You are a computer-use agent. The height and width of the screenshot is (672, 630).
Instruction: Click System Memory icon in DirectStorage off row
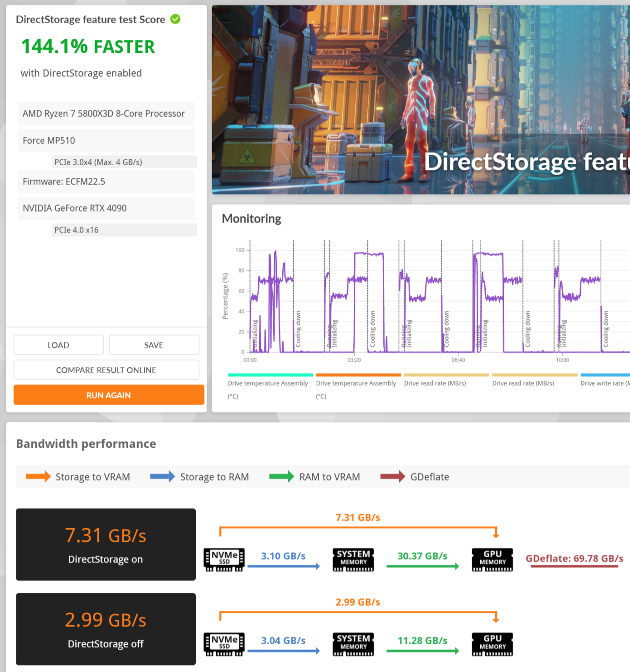[x=353, y=644]
